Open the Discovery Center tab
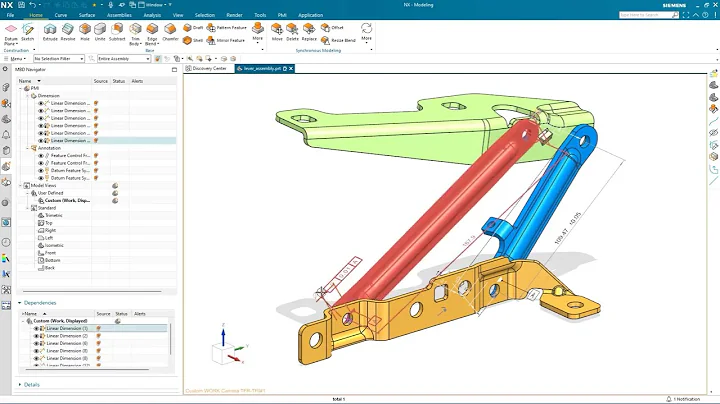The height and width of the screenshot is (404, 720). coord(206,68)
